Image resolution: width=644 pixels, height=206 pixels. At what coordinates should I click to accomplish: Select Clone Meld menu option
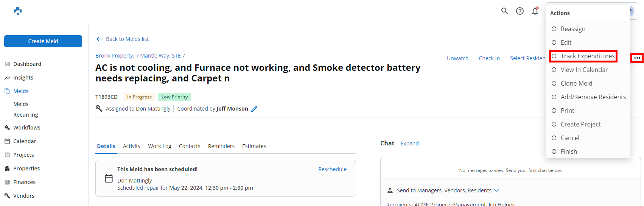coord(576,83)
